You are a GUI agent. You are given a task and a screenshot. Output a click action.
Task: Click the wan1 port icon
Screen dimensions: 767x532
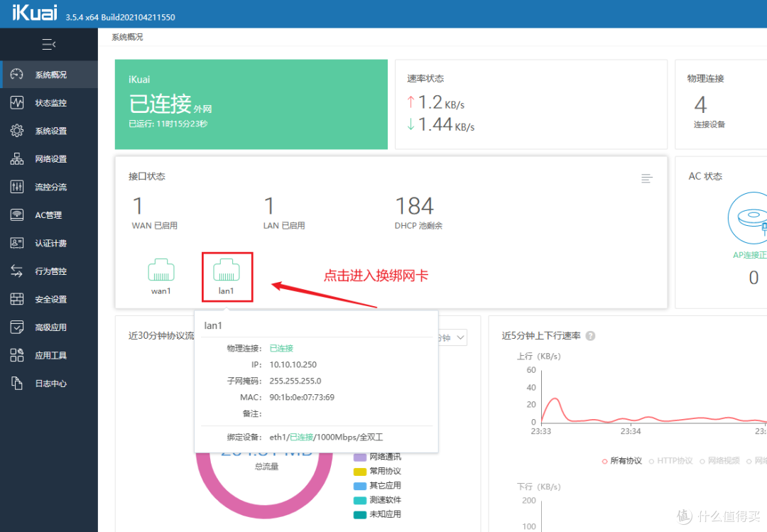161,271
